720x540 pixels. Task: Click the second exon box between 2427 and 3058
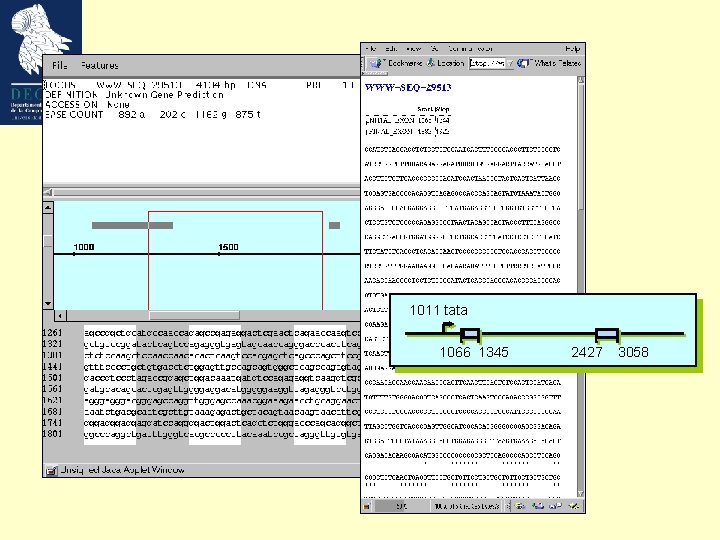[x=607, y=335]
